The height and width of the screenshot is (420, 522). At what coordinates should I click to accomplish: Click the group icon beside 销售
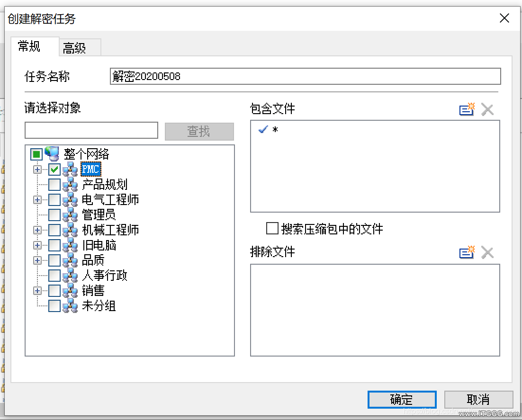70,291
